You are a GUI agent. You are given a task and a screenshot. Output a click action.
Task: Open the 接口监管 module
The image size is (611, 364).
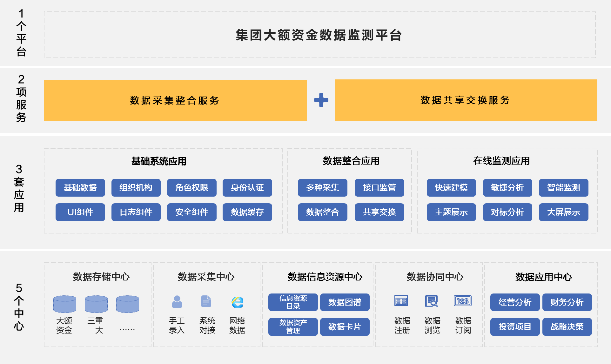coord(379,188)
